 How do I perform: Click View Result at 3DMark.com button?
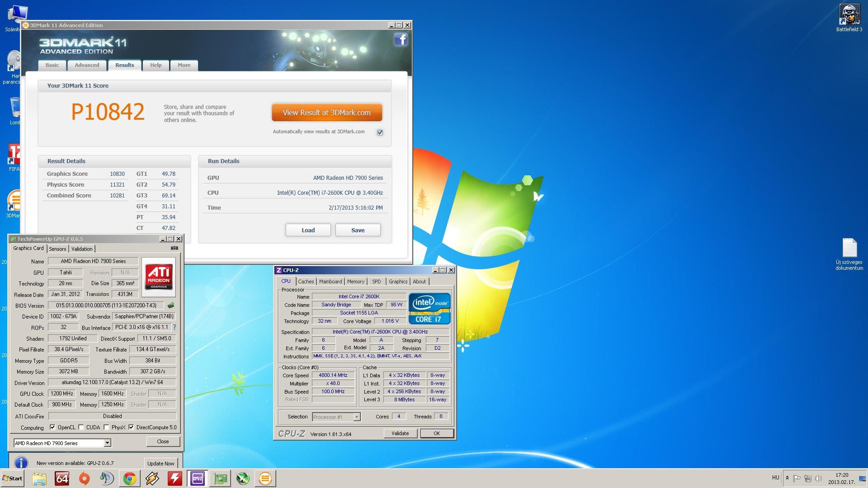point(327,113)
